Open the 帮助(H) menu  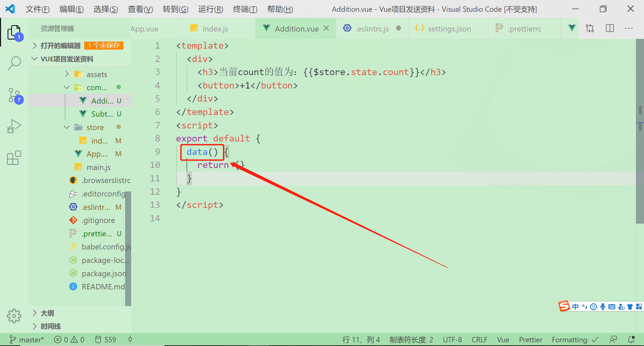280,9
